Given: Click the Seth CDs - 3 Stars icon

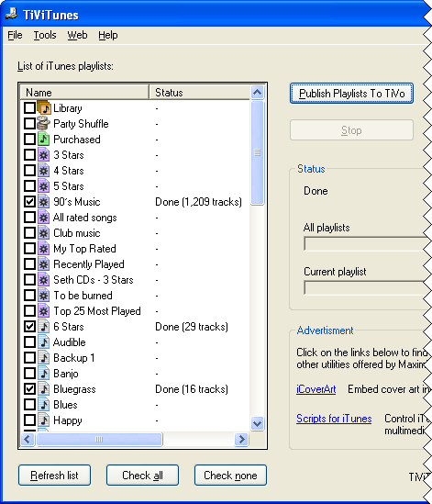Looking at the screenshot, I should pyautogui.click(x=44, y=280).
